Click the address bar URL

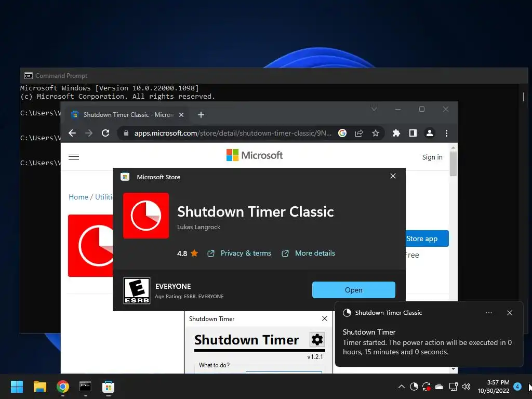pos(233,133)
